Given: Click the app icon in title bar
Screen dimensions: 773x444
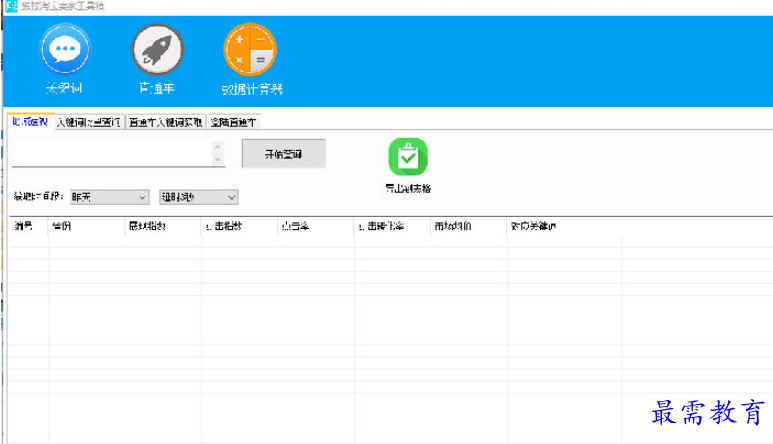Looking at the screenshot, I should (9, 7).
